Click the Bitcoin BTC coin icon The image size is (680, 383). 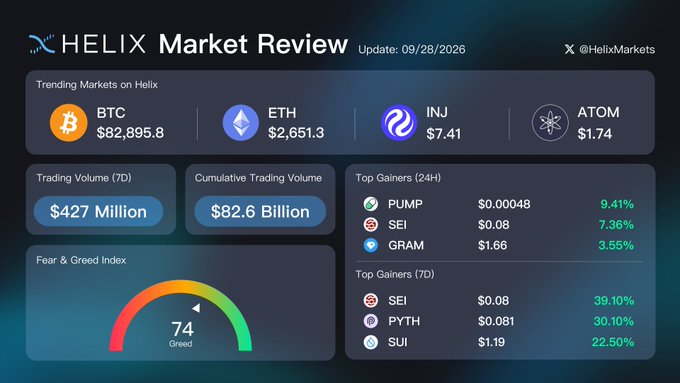point(69,123)
